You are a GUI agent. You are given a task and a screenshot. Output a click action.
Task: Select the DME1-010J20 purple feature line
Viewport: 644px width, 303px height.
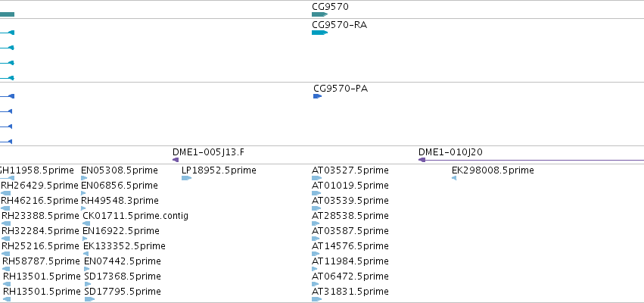point(531,160)
